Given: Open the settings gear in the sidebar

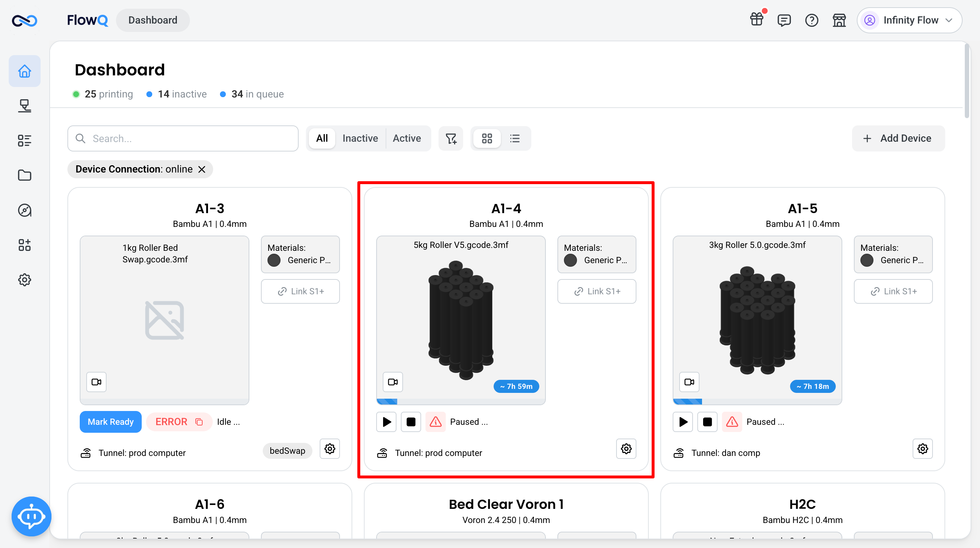Looking at the screenshot, I should pos(24,280).
